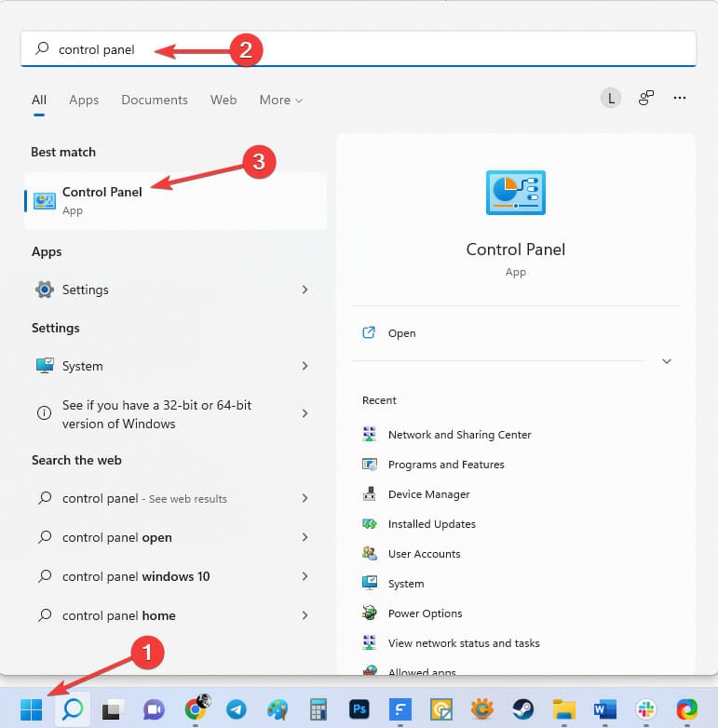
Task: Open Google Chrome from the taskbar
Action: 196,709
